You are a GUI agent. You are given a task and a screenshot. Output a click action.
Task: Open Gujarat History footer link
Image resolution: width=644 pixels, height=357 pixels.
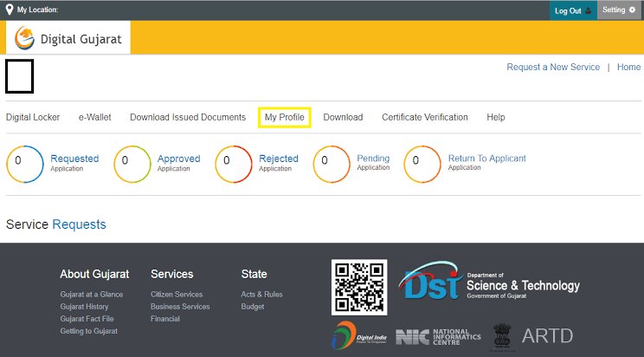click(84, 307)
